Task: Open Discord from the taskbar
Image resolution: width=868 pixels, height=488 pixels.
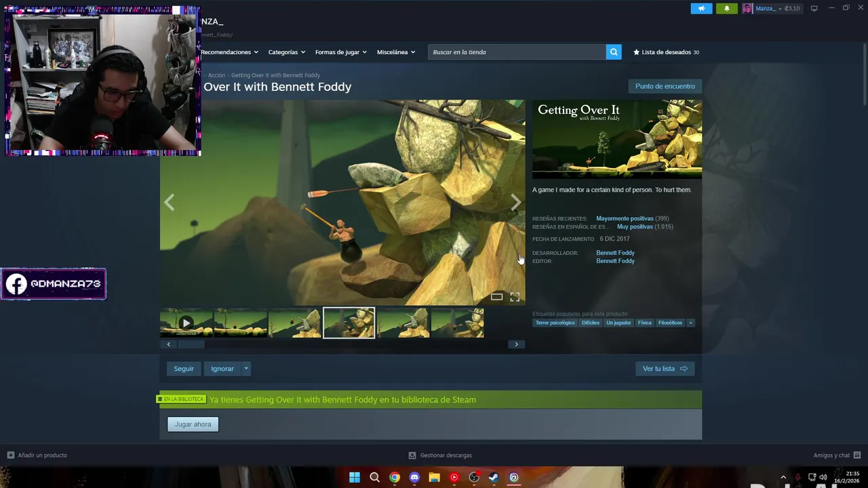Action: point(414,478)
